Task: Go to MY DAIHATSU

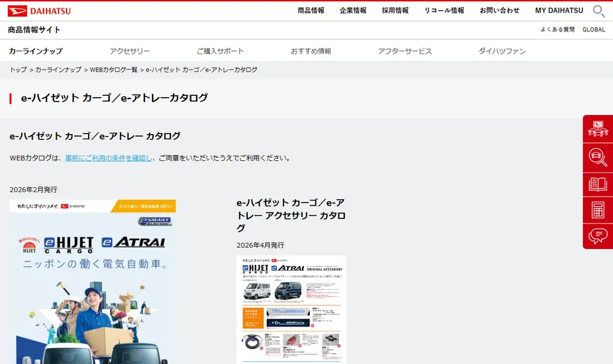Action: click(559, 11)
